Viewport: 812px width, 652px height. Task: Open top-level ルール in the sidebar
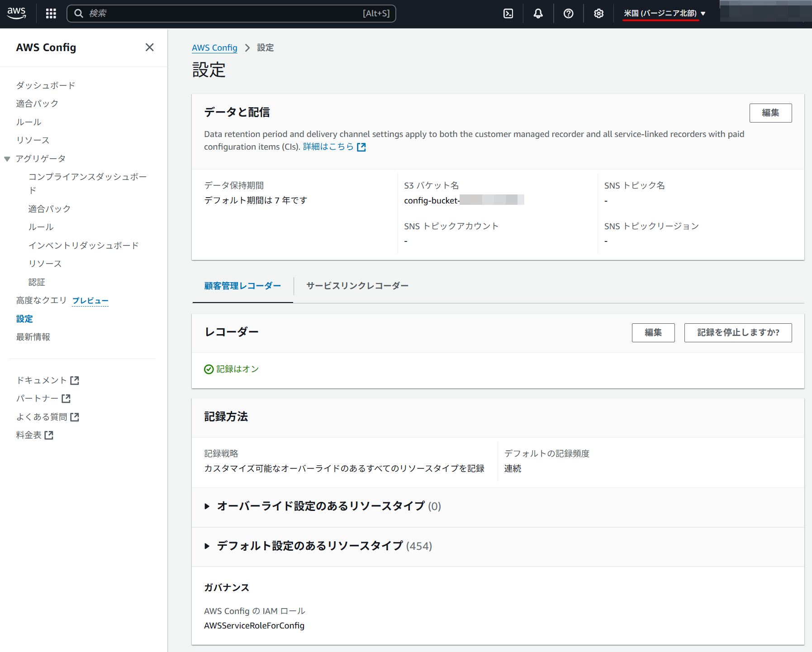(28, 122)
